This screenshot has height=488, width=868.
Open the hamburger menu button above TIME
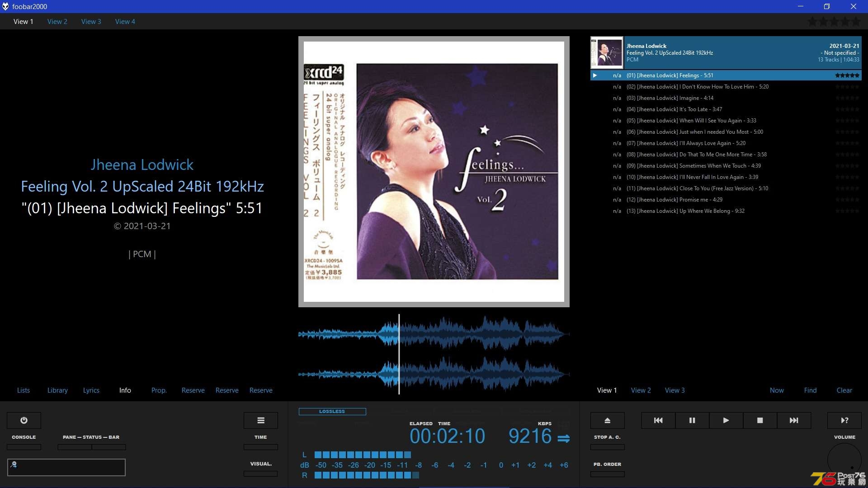pyautogui.click(x=261, y=420)
